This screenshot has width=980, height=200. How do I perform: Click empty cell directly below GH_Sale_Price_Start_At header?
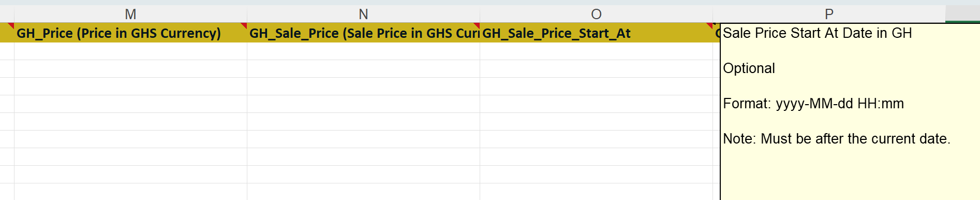[x=596, y=51]
